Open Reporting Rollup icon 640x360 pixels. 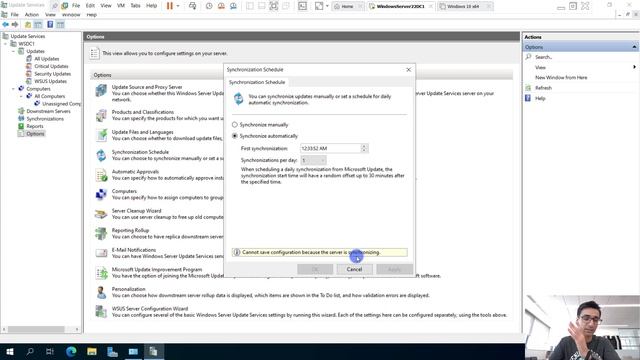(101, 233)
